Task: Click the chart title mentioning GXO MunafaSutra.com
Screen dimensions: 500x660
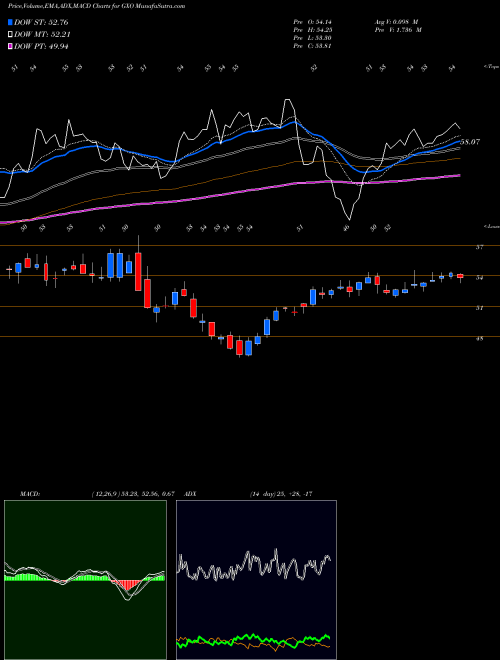Action: 96,6
